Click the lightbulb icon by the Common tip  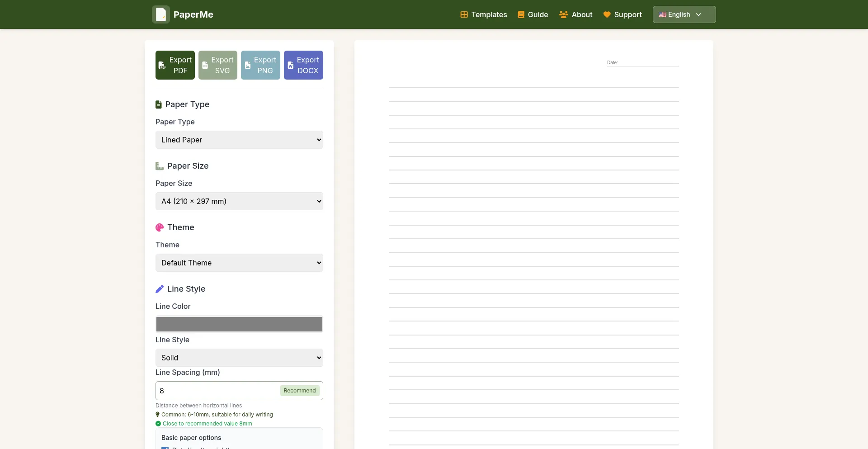pyautogui.click(x=158, y=415)
